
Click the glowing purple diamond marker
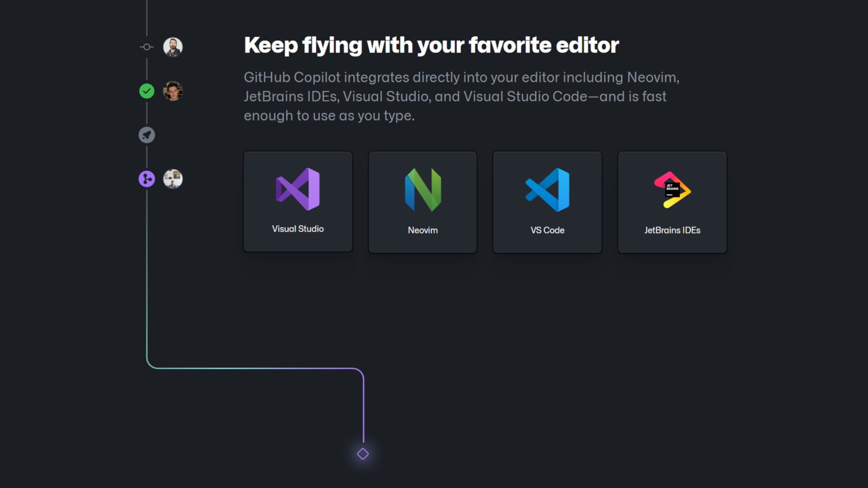[363, 454]
